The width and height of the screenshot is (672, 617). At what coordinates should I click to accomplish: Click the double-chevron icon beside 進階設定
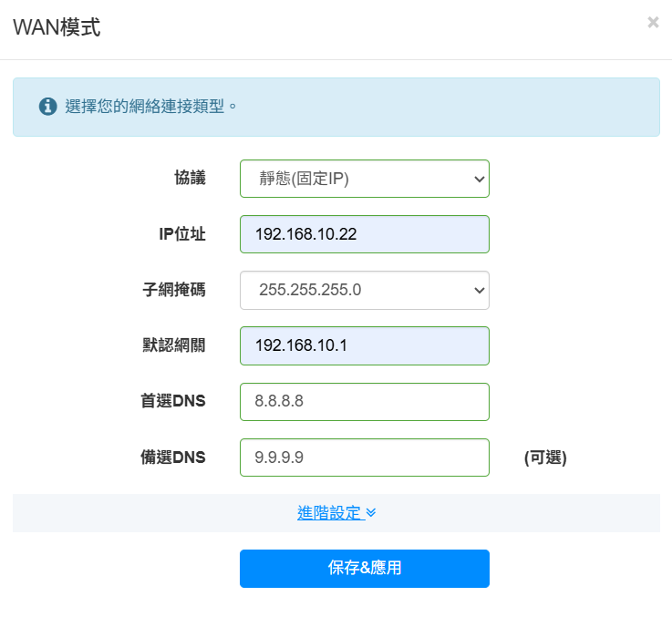371,512
